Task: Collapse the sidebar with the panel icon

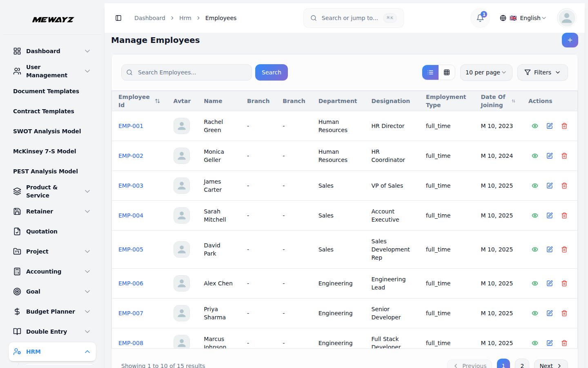Action: (x=118, y=18)
